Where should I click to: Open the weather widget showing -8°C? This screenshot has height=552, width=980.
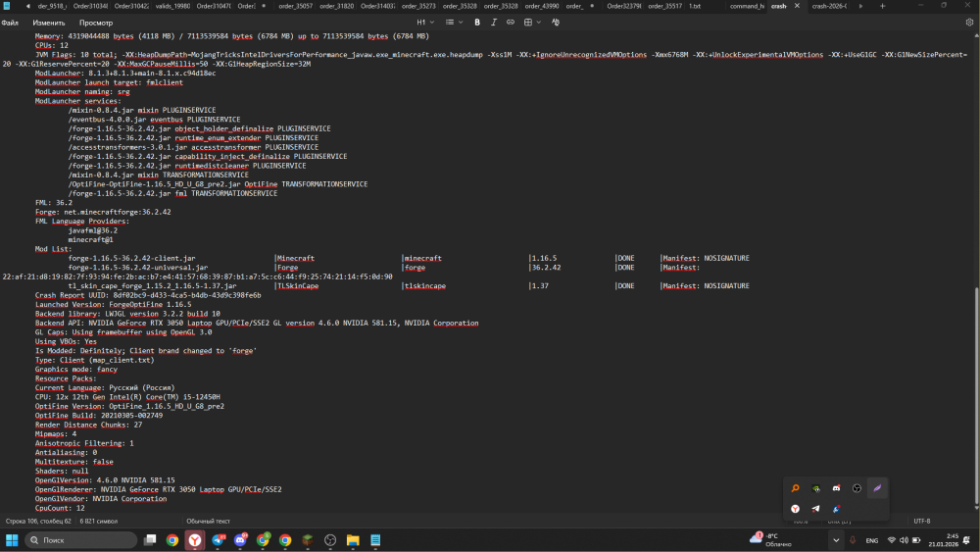(770, 540)
